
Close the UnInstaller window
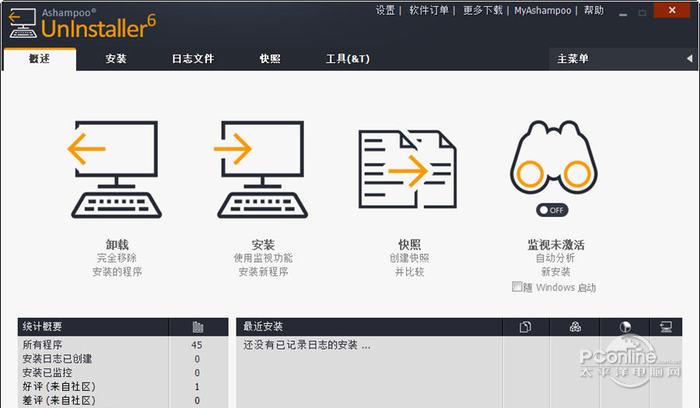click(672, 10)
